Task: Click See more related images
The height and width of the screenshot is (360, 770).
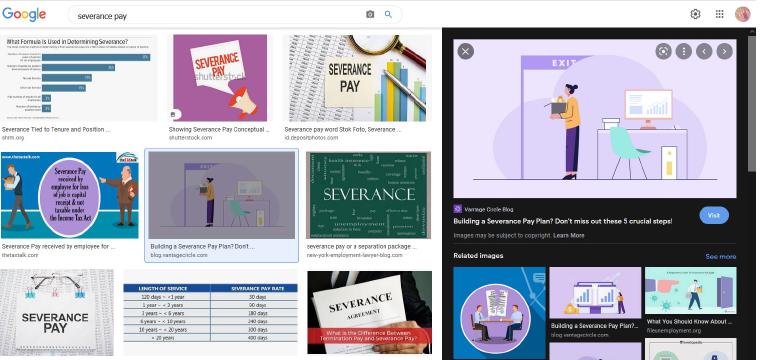Action: click(x=720, y=256)
